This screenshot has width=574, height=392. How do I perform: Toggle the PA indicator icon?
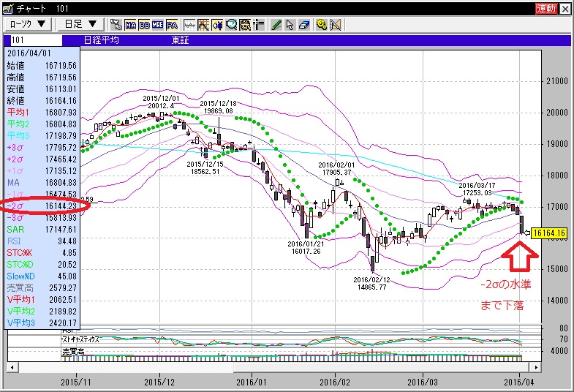[x=172, y=25]
